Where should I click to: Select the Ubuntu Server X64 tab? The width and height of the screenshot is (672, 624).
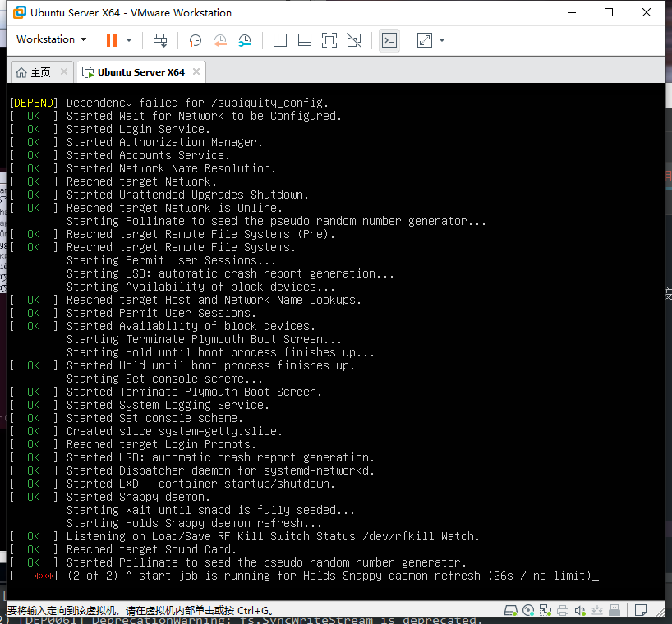point(141,72)
